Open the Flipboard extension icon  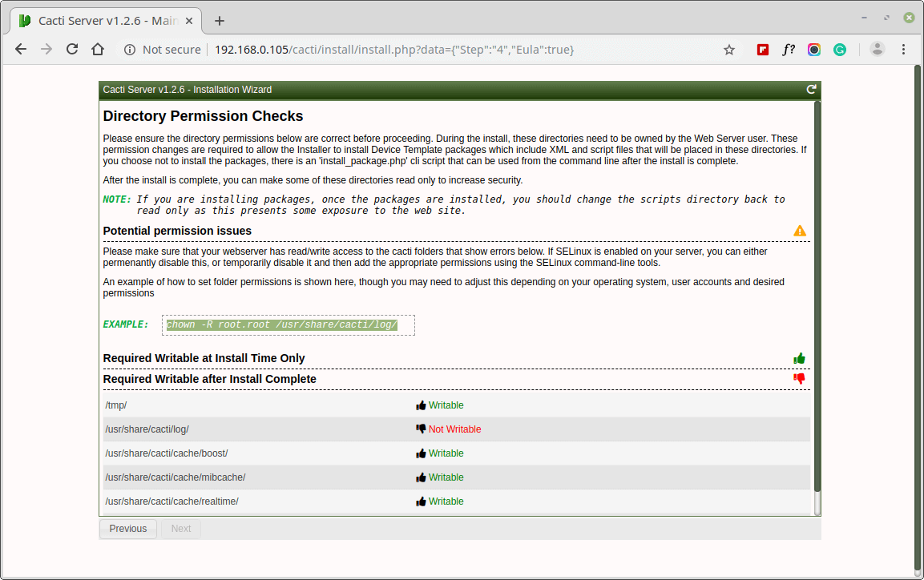click(x=763, y=50)
